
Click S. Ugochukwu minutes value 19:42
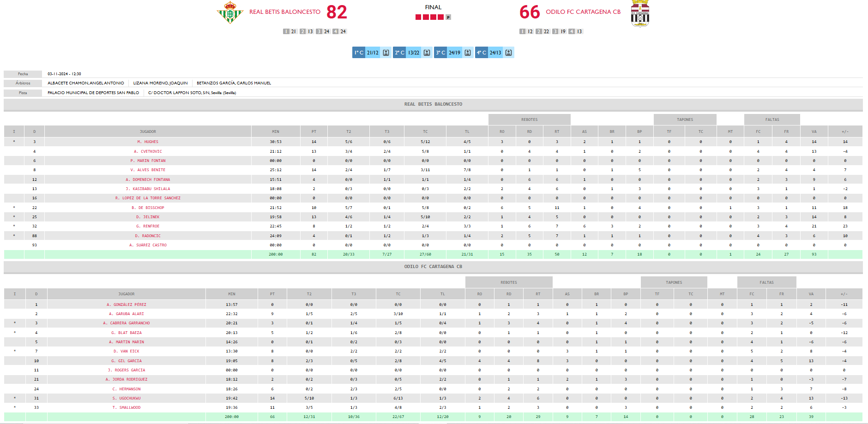pyautogui.click(x=232, y=398)
